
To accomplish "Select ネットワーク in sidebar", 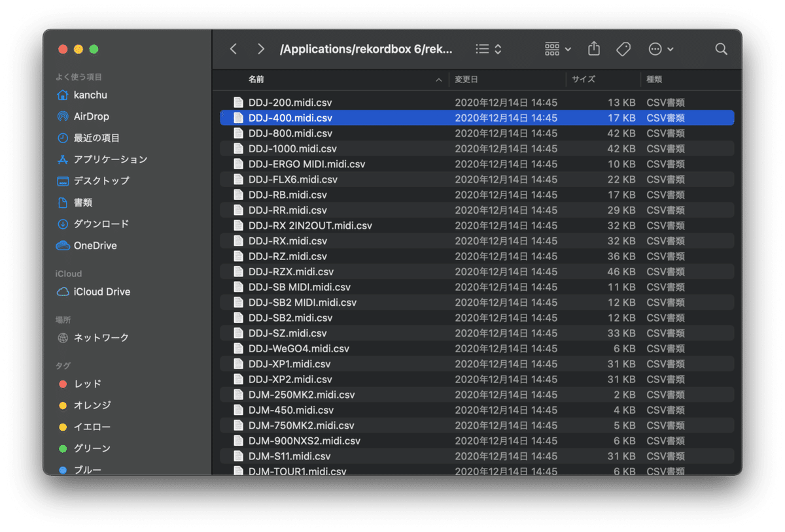I will 101,338.
